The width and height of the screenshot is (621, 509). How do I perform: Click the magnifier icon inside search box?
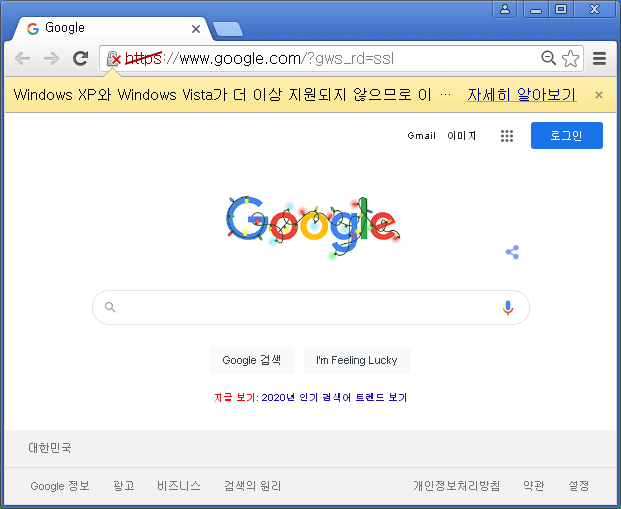click(x=110, y=307)
